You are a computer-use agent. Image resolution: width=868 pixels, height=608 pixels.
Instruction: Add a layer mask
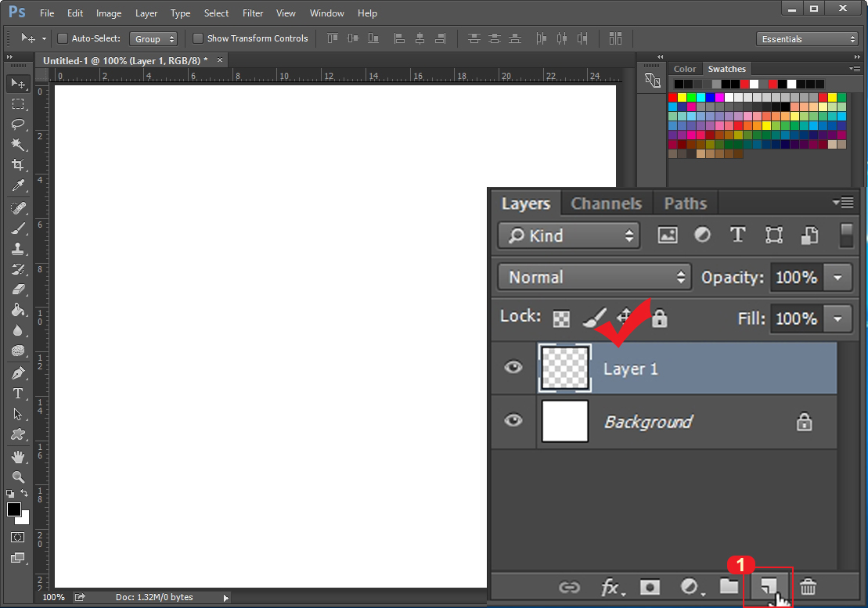pyautogui.click(x=650, y=587)
